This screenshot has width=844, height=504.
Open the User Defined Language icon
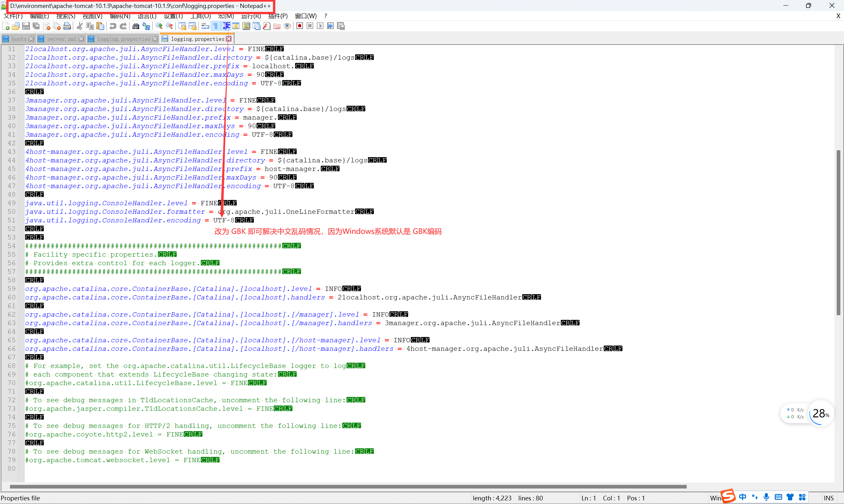[x=235, y=26]
